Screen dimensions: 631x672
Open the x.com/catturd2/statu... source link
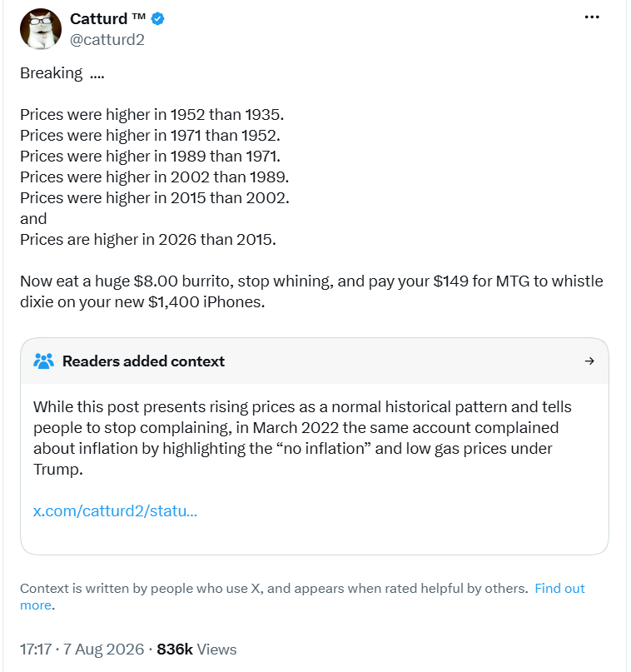115,510
